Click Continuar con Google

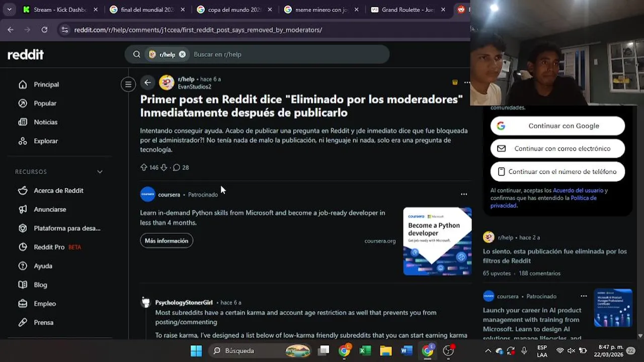point(557,126)
